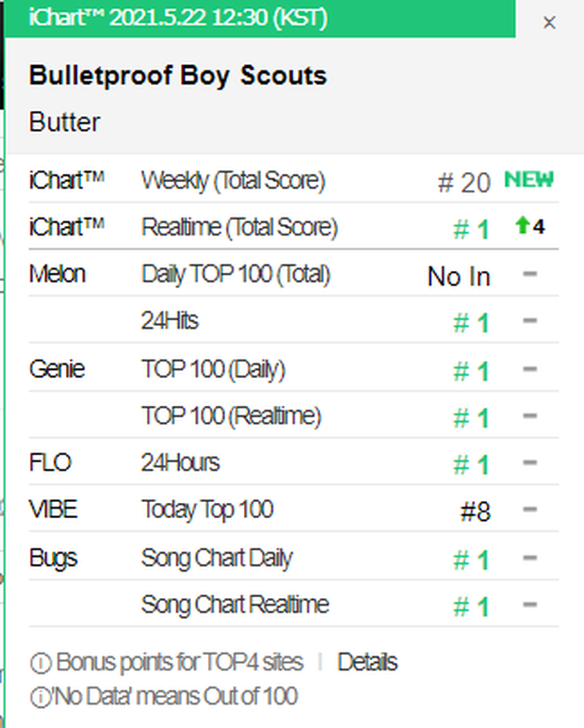The image size is (584, 728).
Task: Click Bugs Song Chart Daily entry
Action: coord(293,558)
